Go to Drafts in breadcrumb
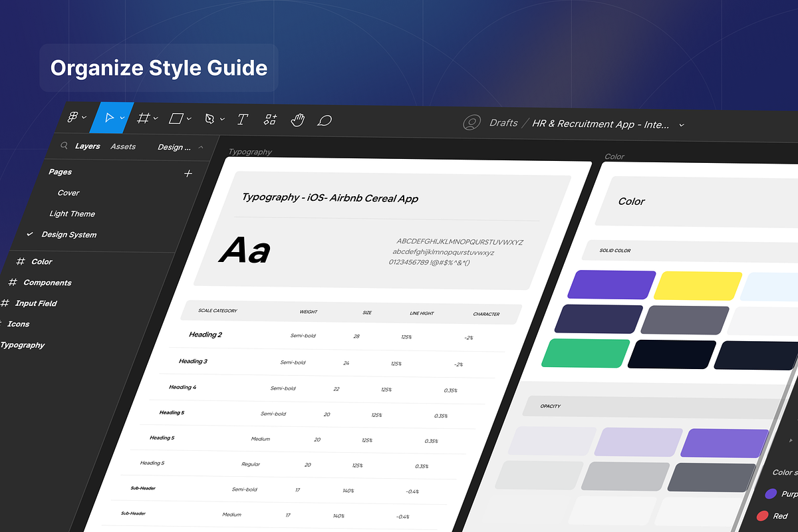 (x=503, y=123)
